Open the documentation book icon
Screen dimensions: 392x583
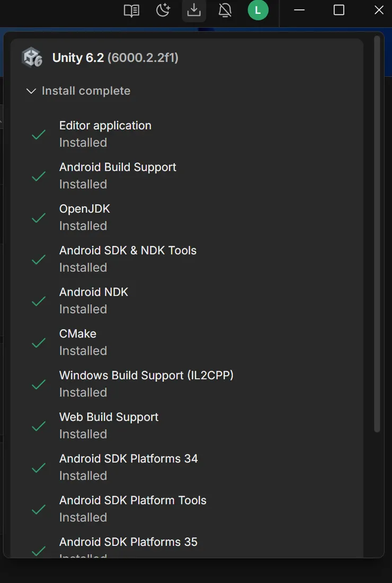(x=131, y=11)
